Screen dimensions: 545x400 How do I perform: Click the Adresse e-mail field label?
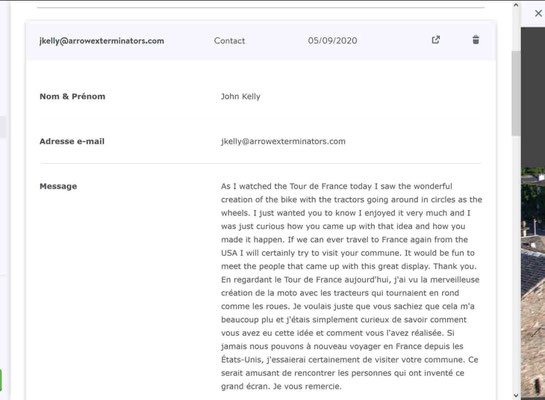(72, 141)
